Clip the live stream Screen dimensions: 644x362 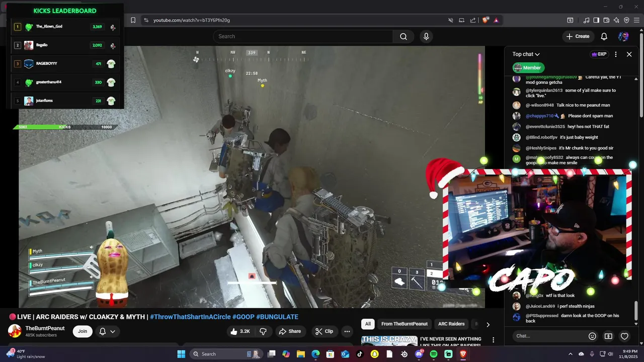(x=324, y=331)
